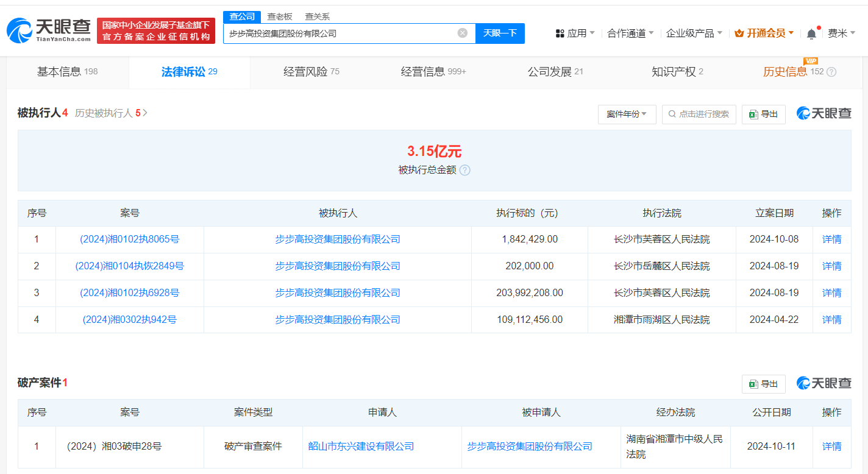Clear the search box with X icon
This screenshot has height=474, width=868.
coord(463,33)
